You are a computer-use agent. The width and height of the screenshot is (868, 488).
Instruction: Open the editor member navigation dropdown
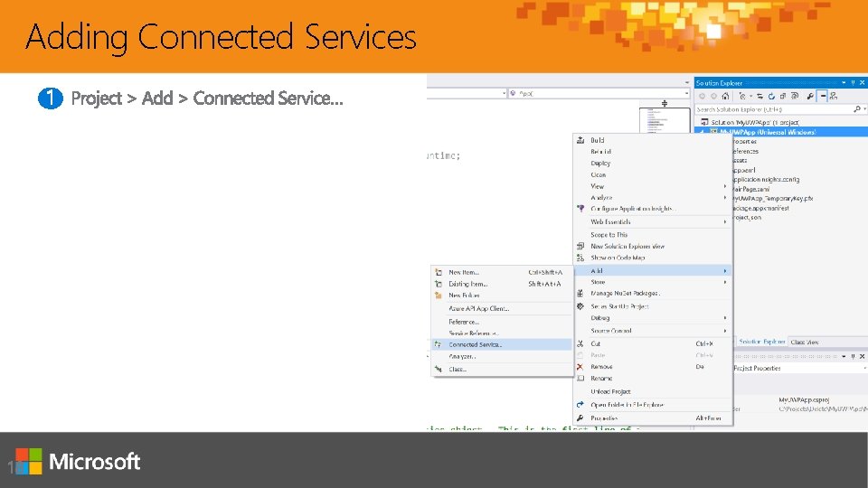tap(686, 93)
